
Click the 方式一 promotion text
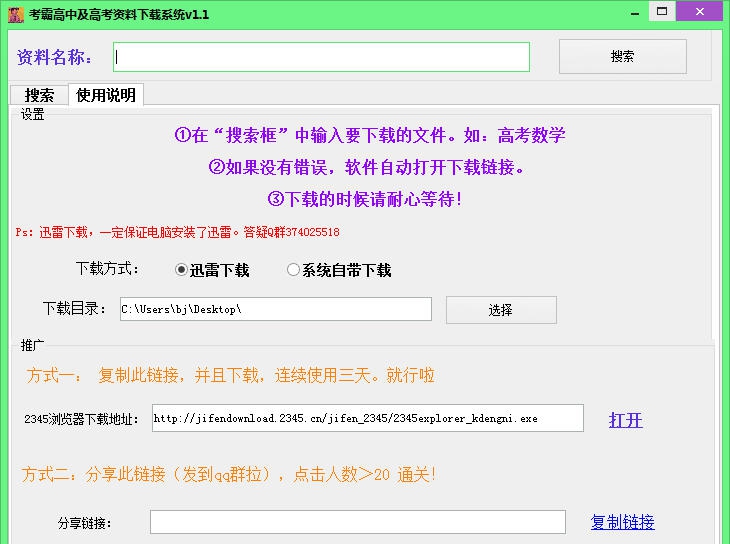[230, 375]
